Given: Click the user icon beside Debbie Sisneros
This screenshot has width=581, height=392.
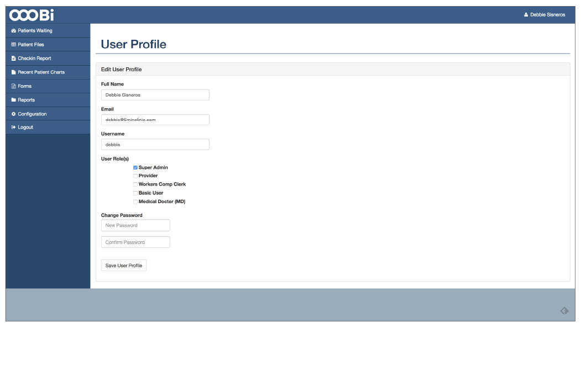Looking at the screenshot, I should [526, 15].
